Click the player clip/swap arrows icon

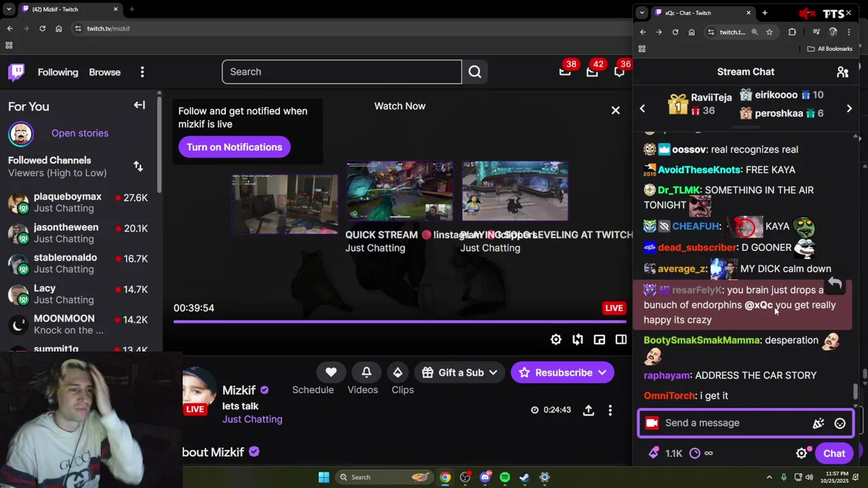pyautogui.click(x=578, y=340)
